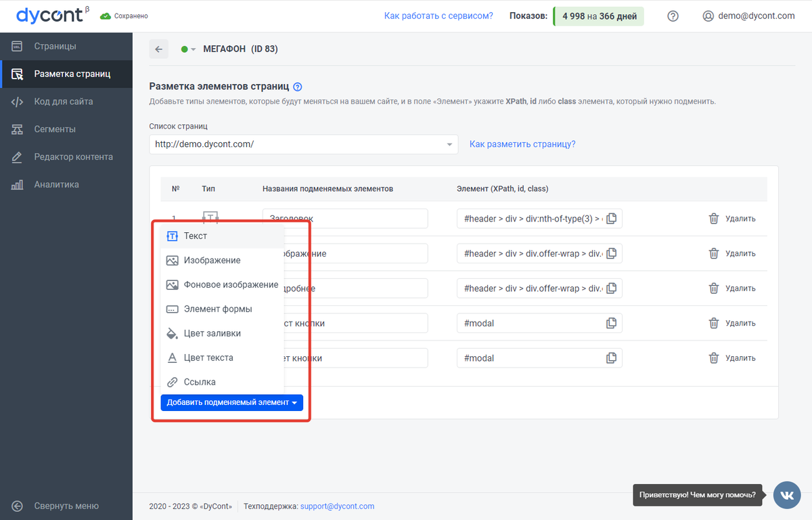
Task: Click the Добавить подменяемый элемент dropdown button
Action: pos(231,402)
